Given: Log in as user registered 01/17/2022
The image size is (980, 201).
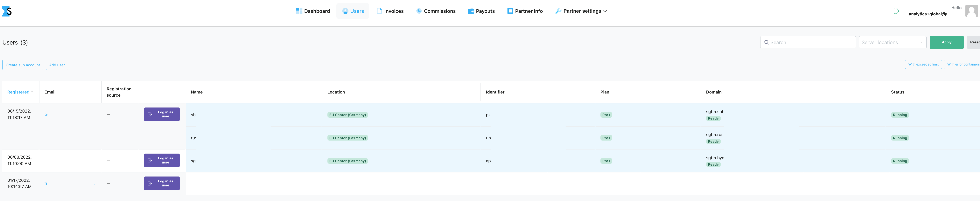Looking at the screenshot, I should 162,183.
